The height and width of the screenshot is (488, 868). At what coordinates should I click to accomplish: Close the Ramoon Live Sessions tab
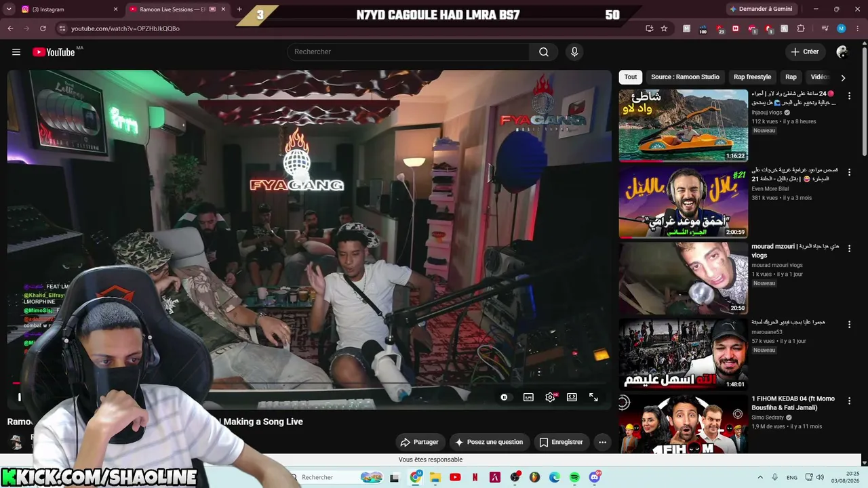click(223, 9)
